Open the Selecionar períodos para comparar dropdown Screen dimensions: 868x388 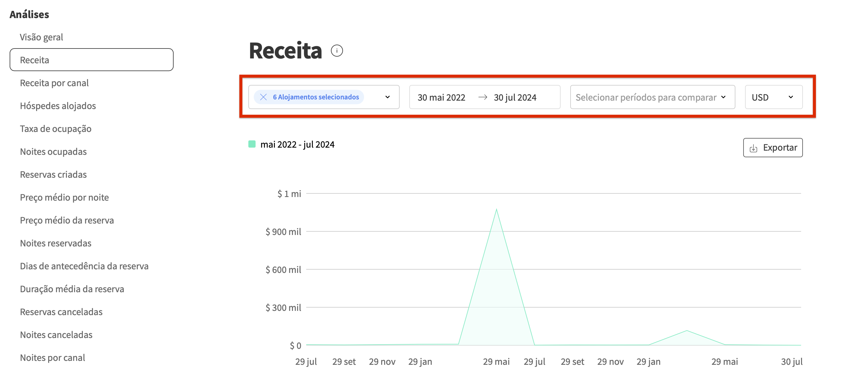click(x=652, y=97)
